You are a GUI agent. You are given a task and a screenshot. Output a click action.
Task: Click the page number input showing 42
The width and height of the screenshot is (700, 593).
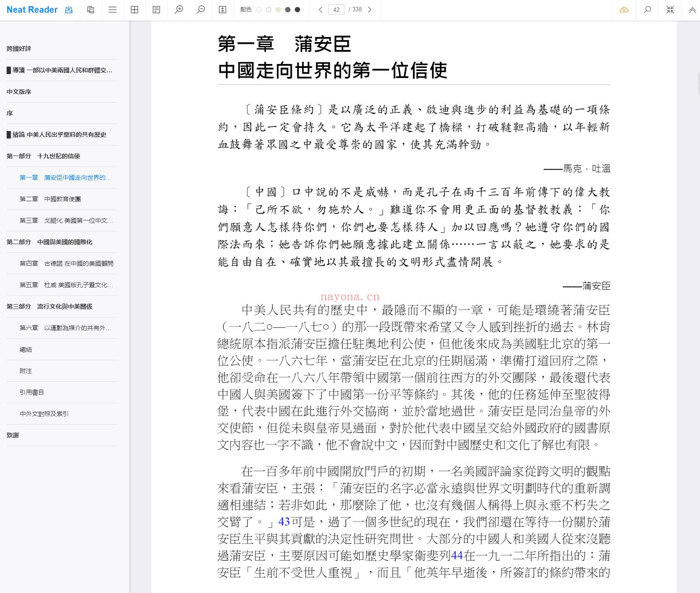pyautogui.click(x=336, y=10)
